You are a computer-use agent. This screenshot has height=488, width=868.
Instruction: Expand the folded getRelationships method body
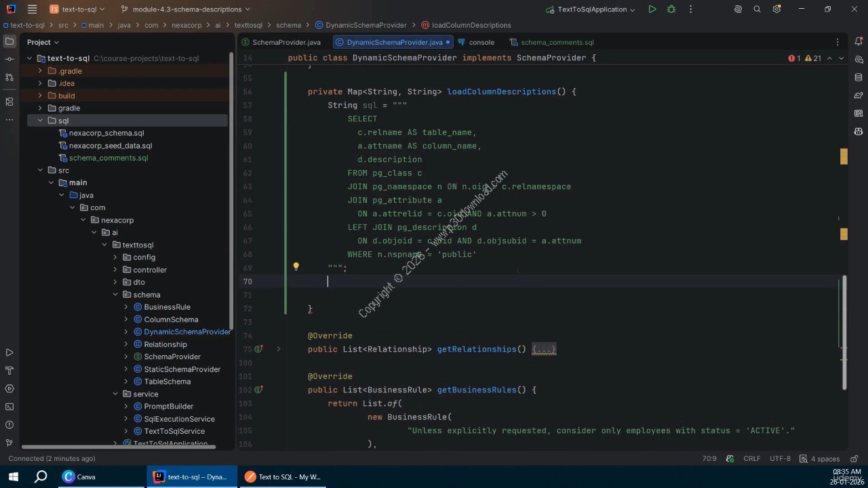(x=544, y=350)
